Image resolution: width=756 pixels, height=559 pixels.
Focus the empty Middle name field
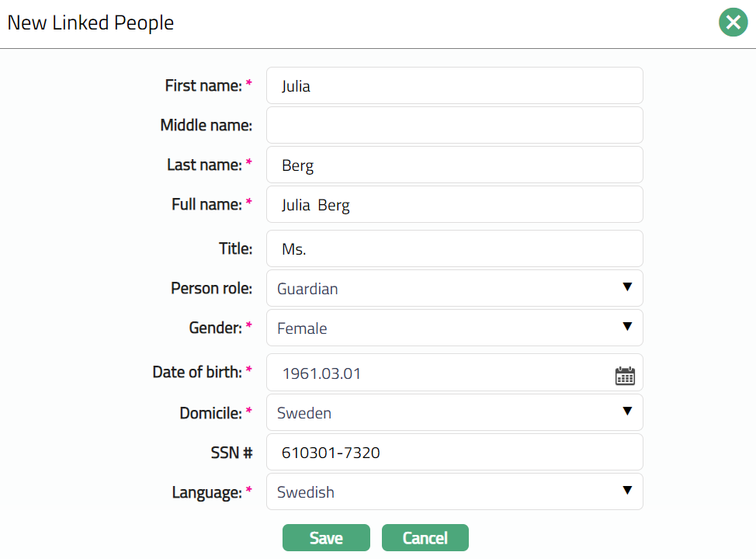click(454, 125)
